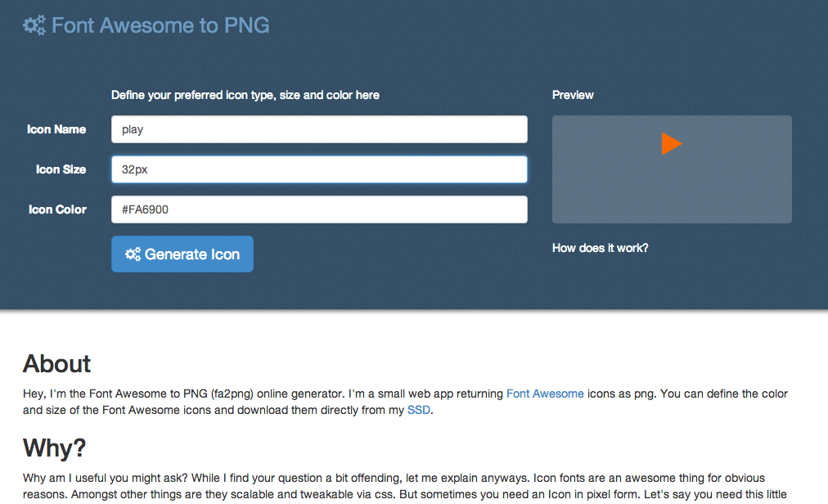The width and height of the screenshot is (828, 504).
Task: Follow the SSD link in the About paragraph
Action: click(x=419, y=410)
